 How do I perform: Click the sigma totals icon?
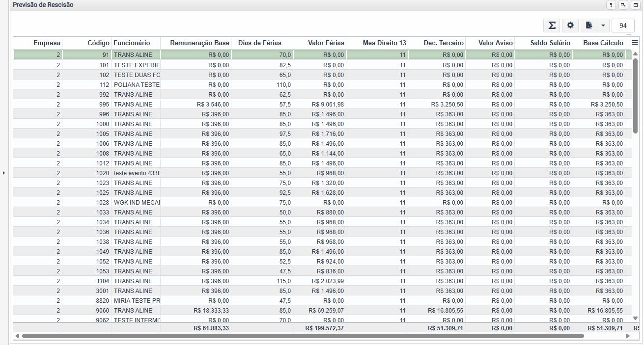click(552, 26)
